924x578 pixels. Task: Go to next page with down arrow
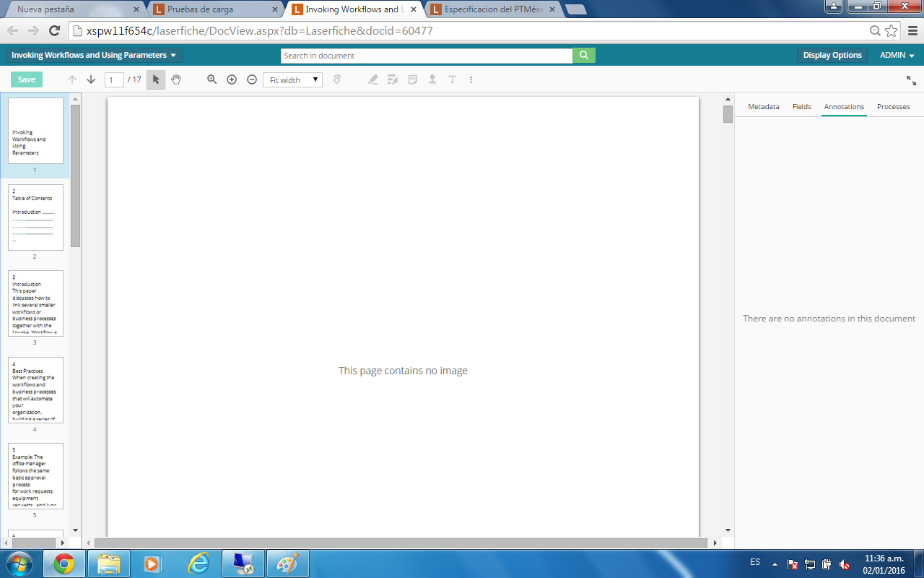(91, 79)
